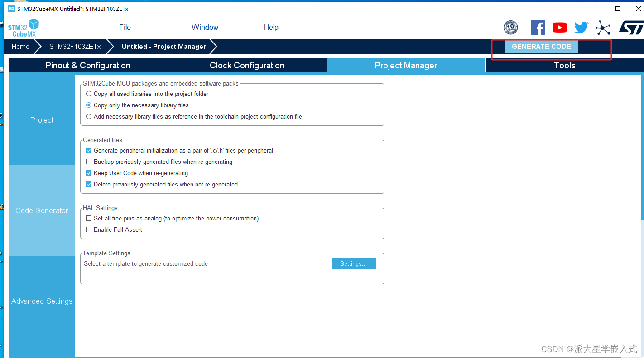This screenshot has width=644, height=358.
Task: Select Add necessary library files as reference
Action: tap(89, 117)
